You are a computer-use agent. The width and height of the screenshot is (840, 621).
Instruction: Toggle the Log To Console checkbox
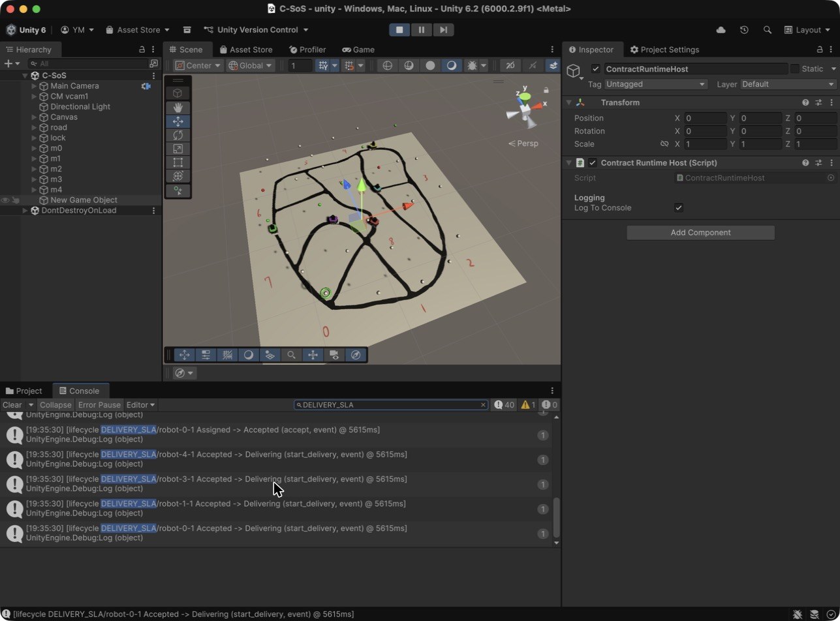click(x=679, y=208)
